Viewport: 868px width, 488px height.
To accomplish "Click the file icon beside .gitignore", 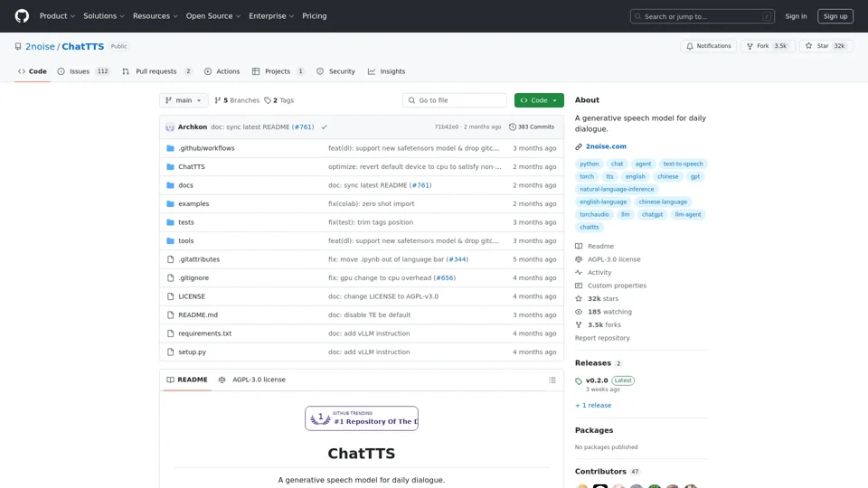I will (x=171, y=277).
